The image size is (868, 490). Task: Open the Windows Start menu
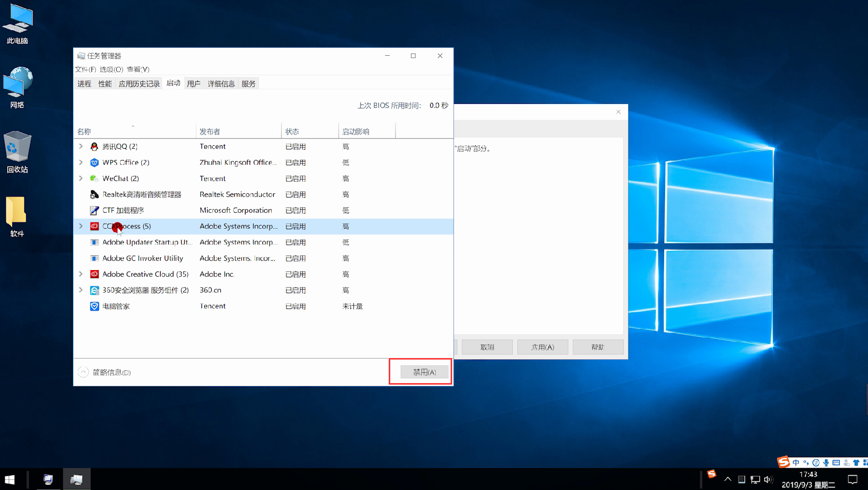click(x=10, y=479)
